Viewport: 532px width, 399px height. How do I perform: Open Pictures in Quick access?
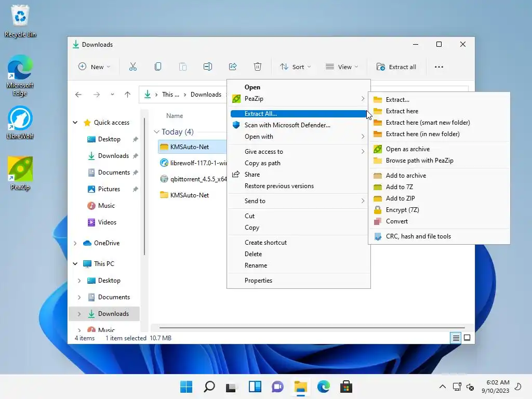(x=109, y=189)
